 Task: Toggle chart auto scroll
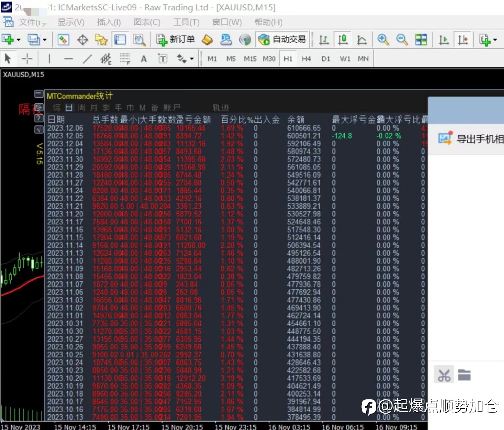(x=443, y=40)
